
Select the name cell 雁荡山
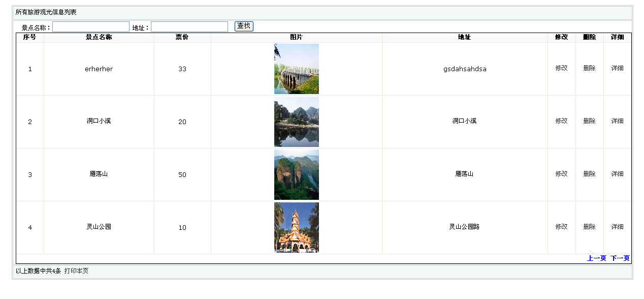[99, 174]
